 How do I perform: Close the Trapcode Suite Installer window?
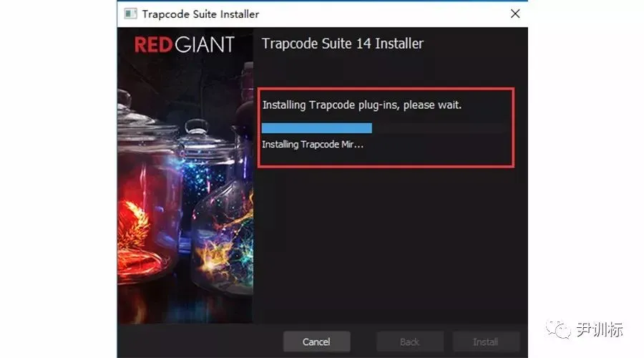[x=515, y=14]
